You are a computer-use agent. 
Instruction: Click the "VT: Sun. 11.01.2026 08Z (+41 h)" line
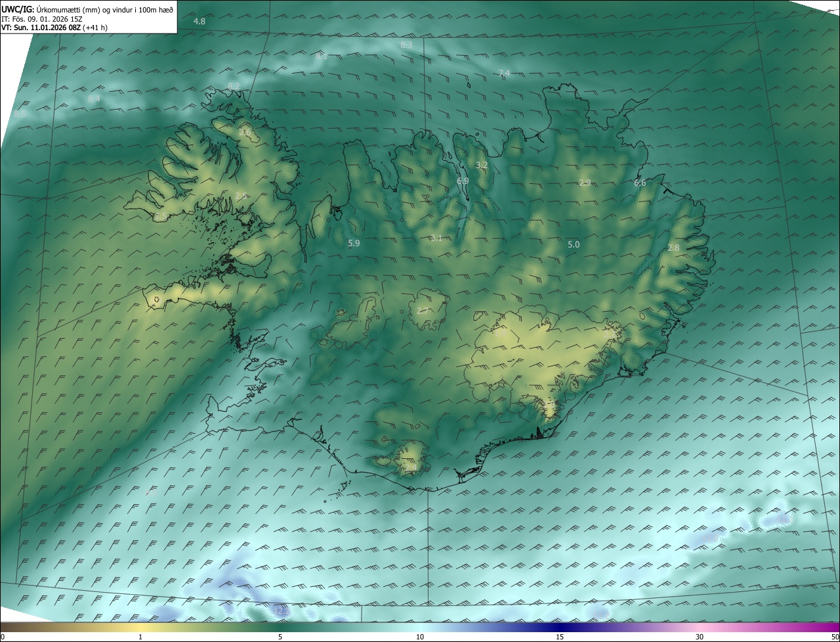tap(54, 28)
